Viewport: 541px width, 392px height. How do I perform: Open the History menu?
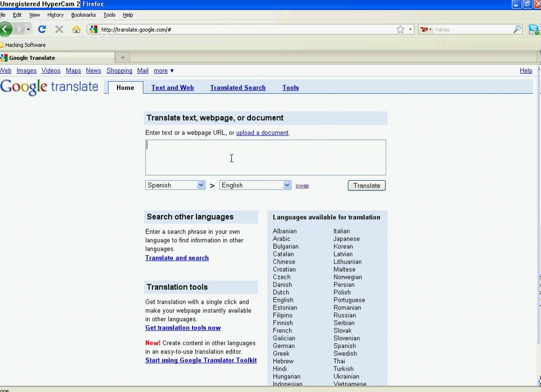[x=55, y=15]
